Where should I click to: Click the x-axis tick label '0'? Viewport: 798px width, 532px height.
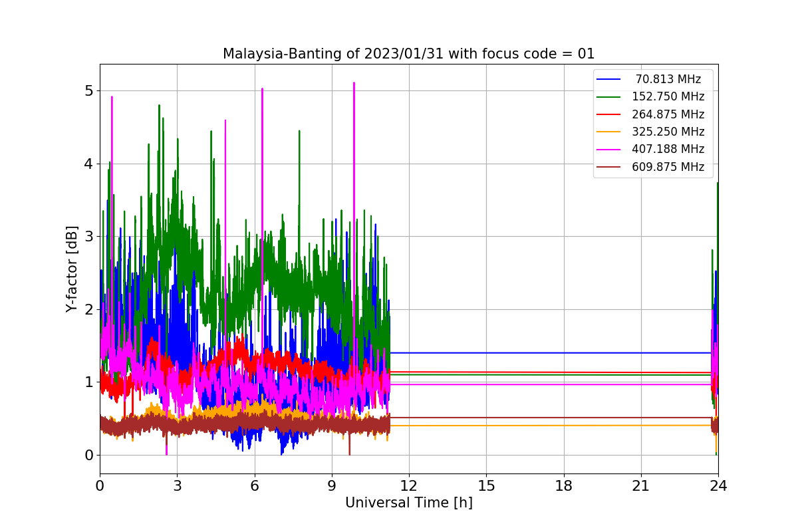click(x=100, y=486)
